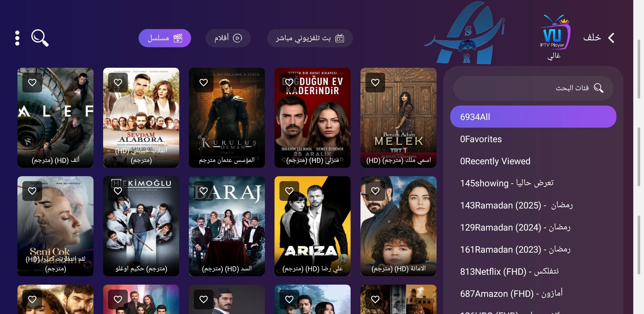Favorite the ALEF series with its heart icon

tap(32, 83)
